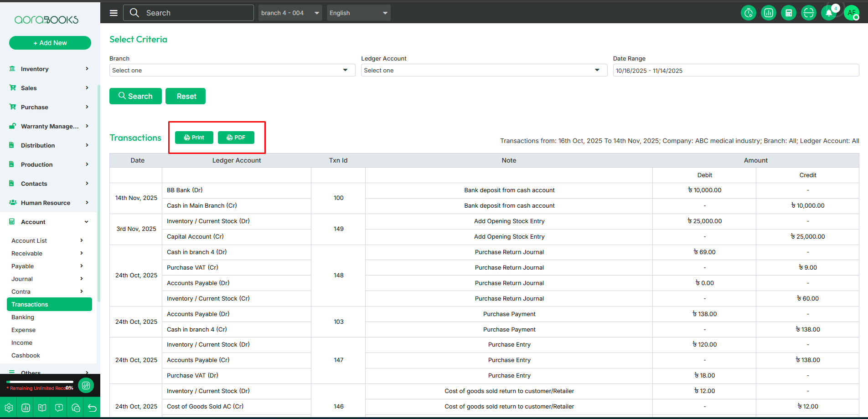Export transactions with the PDF button
Screen dimensions: 868x419
(x=236, y=138)
